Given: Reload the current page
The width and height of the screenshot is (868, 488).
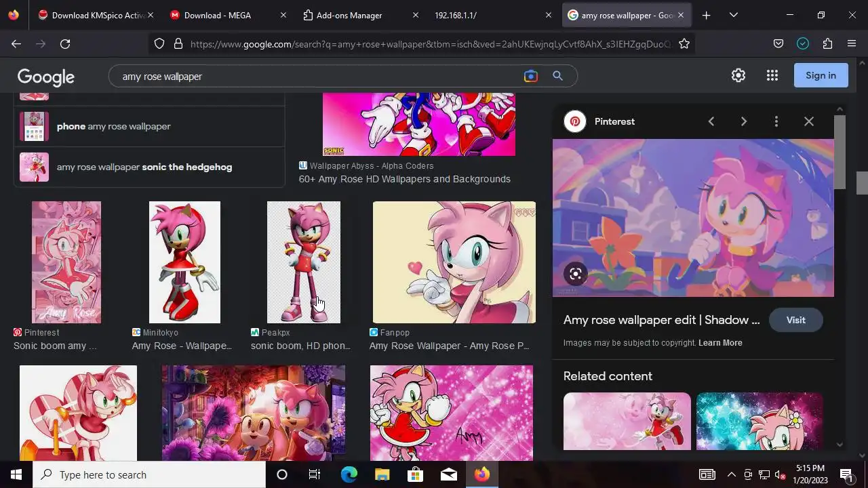Looking at the screenshot, I should (65, 44).
